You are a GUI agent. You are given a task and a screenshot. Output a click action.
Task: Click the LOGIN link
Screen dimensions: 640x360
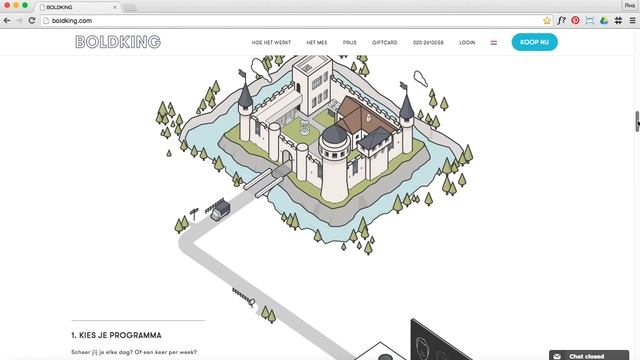pos(467,42)
